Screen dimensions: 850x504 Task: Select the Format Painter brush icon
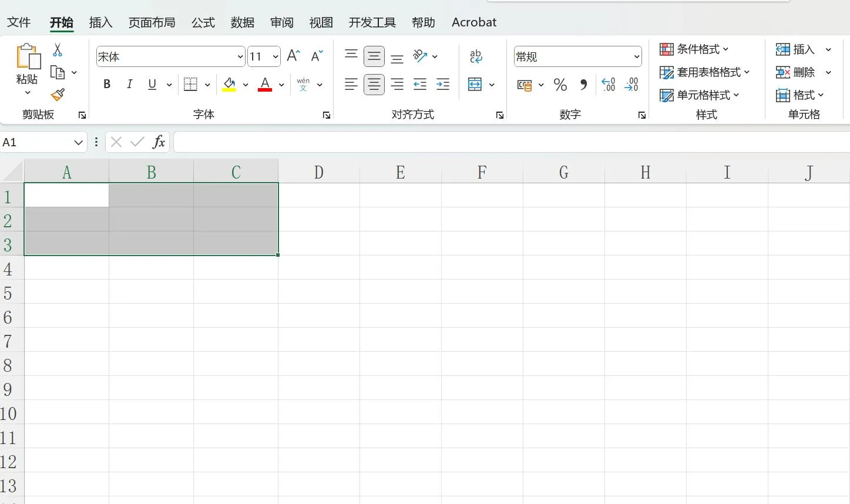tap(58, 95)
